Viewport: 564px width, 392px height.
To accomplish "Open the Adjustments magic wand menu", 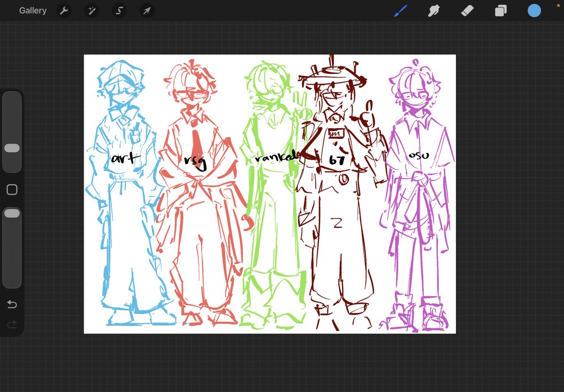I will point(92,10).
